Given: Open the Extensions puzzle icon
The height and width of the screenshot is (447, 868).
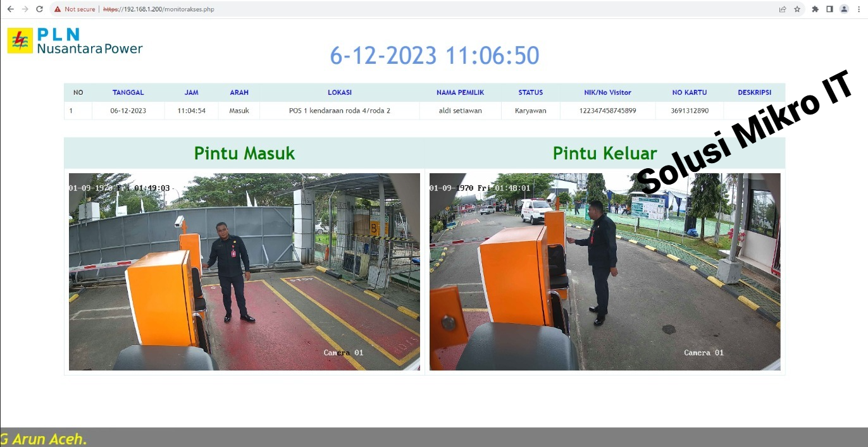Looking at the screenshot, I should (815, 9).
